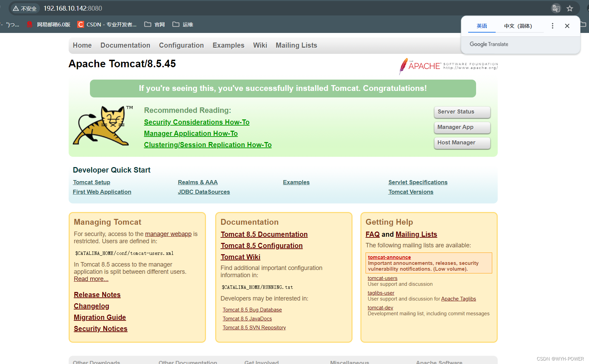Open the Security Considerations How-To link
Screen dimensions: 589x364
click(196, 122)
